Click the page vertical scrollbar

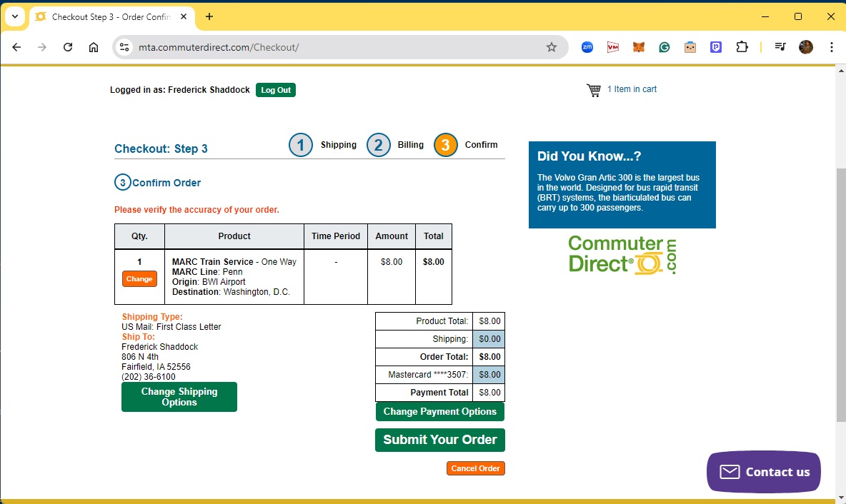pos(840,295)
